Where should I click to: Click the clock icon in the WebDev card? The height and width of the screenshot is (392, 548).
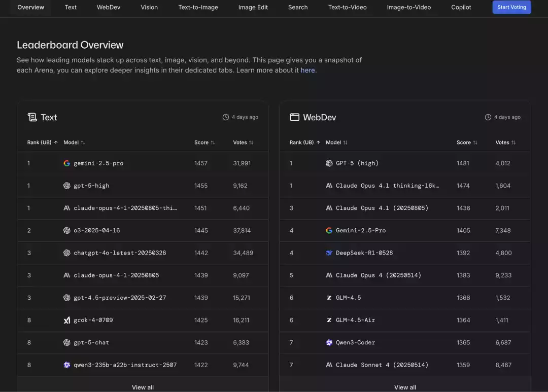[x=488, y=117]
